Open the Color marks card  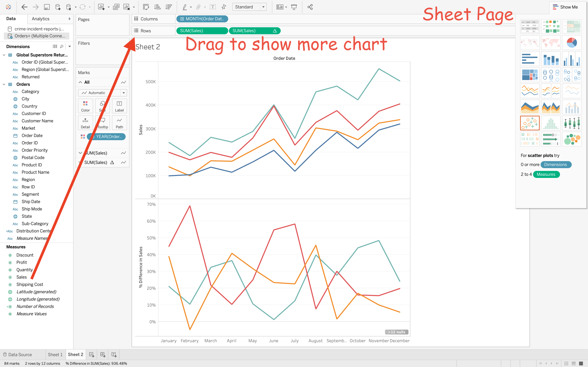coord(85,106)
